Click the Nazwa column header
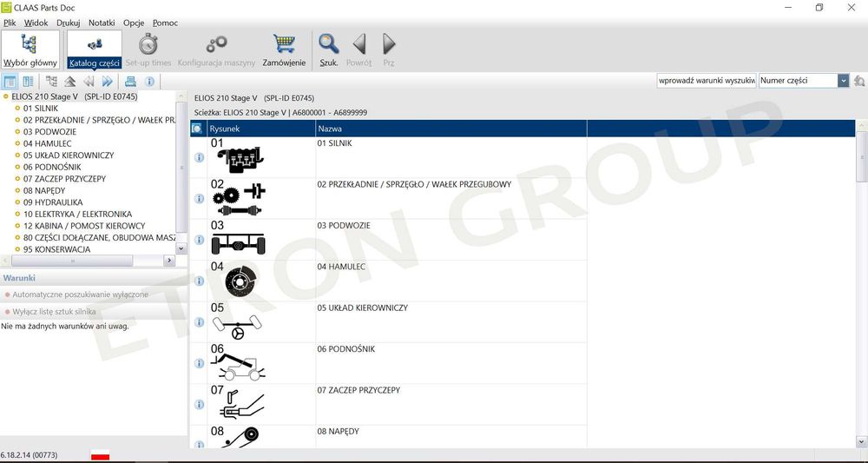Image resolution: width=868 pixels, height=463 pixels. click(x=451, y=129)
